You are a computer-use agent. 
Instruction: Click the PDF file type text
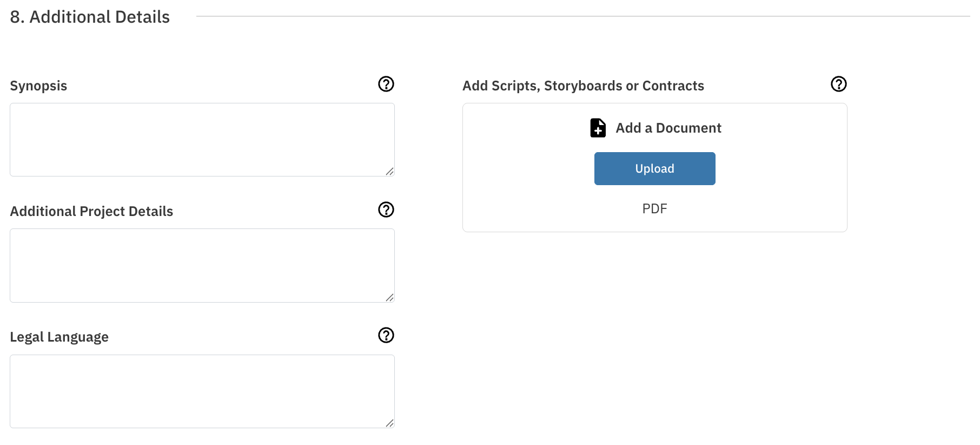[654, 208]
